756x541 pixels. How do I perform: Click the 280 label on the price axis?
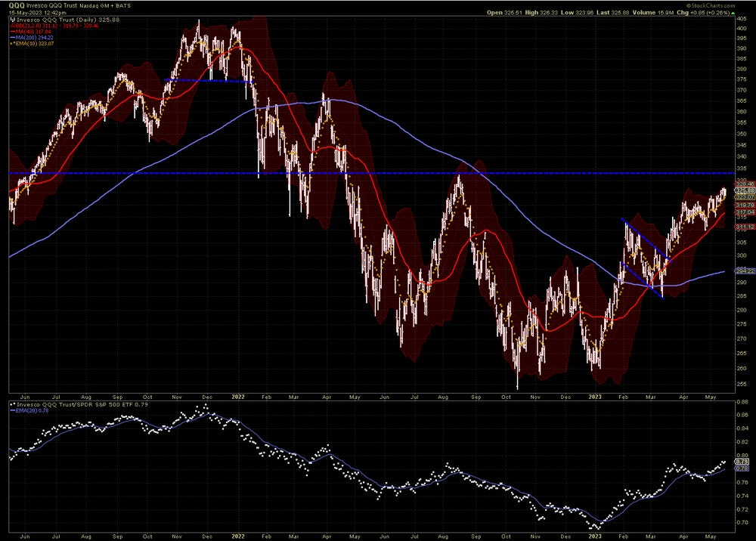tap(742, 311)
